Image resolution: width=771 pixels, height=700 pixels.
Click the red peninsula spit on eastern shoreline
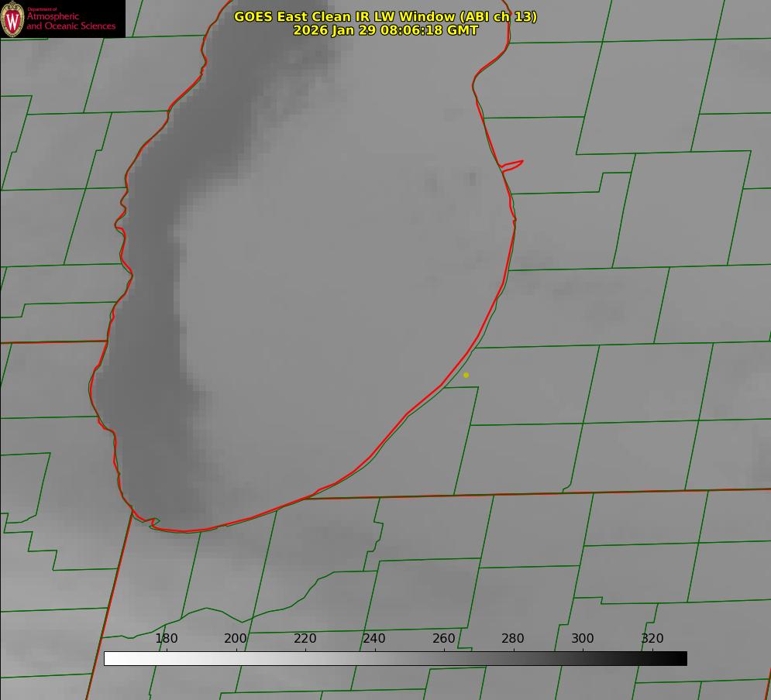(513, 164)
